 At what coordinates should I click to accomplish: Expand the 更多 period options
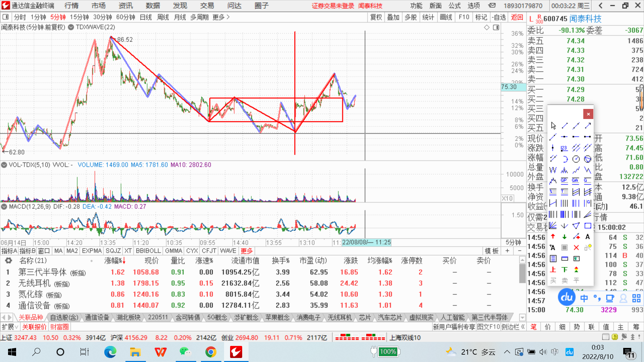click(221, 17)
